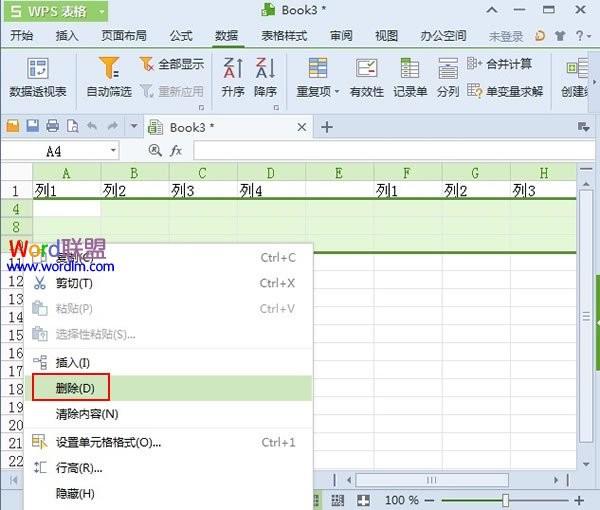Image resolution: width=600 pixels, height=510 pixels.
Task: Click the Save icon in quick toolbar
Action: pyautogui.click(x=33, y=126)
